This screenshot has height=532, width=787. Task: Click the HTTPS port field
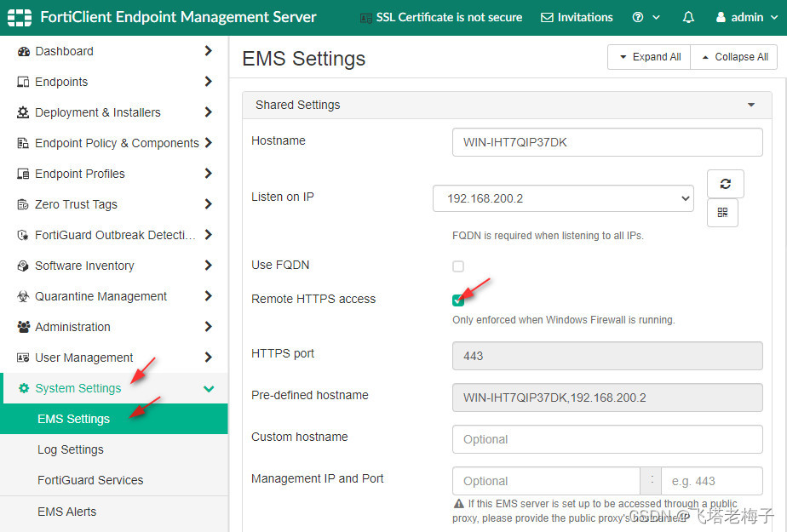tap(607, 356)
